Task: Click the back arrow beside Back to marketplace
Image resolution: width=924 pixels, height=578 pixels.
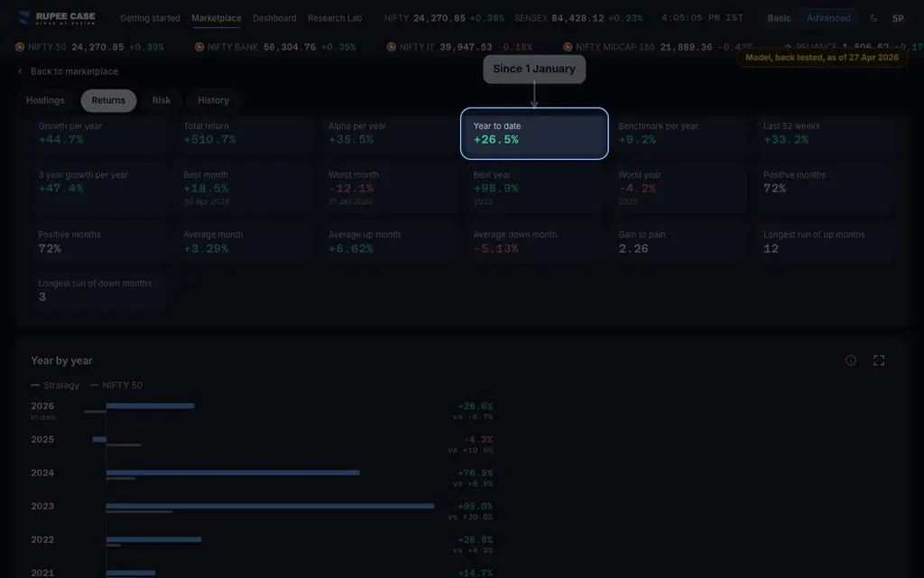Action: (x=21, y=71)
